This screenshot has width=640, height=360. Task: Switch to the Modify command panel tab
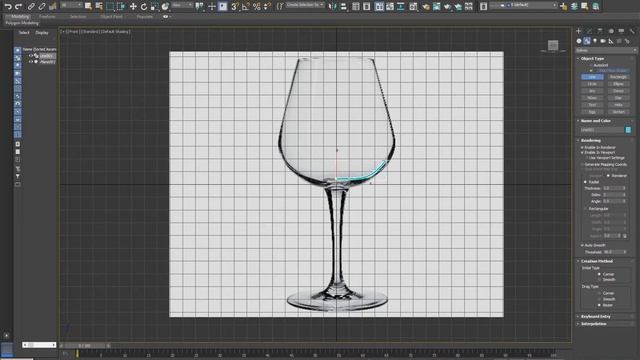coord(589,31)
